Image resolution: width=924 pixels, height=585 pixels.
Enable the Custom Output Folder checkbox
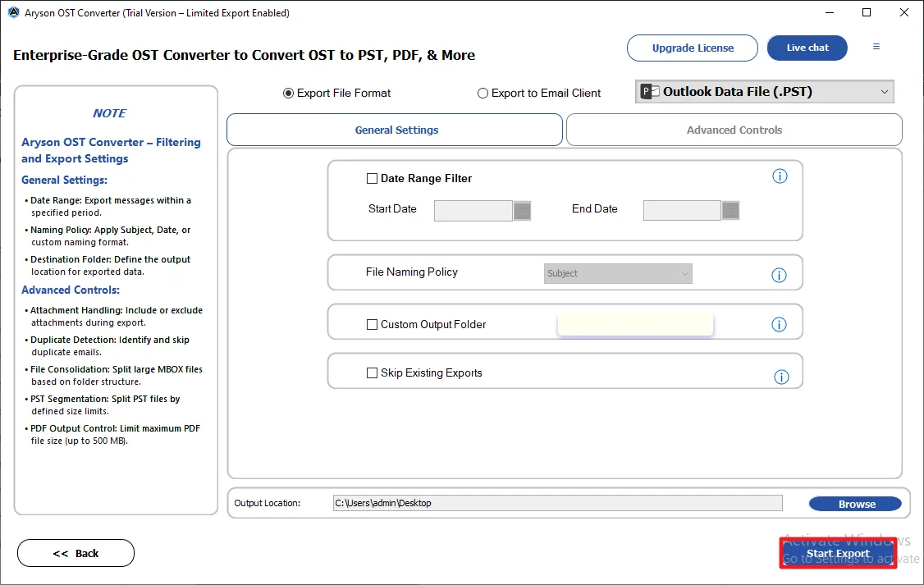click(x=372, y=325)
